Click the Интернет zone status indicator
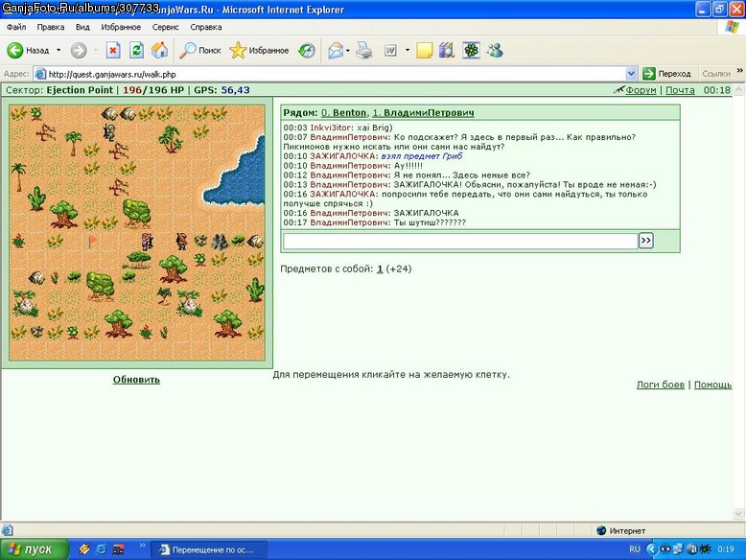746x560 pixels. (x=621, y=530)
